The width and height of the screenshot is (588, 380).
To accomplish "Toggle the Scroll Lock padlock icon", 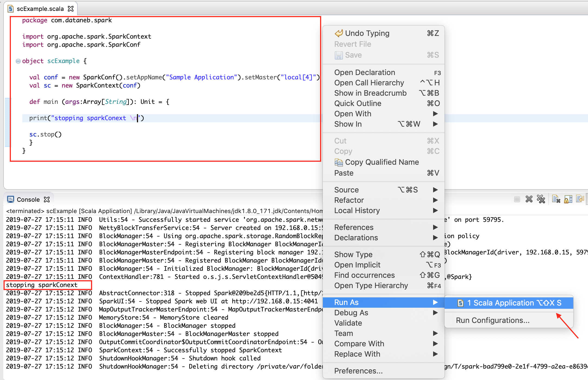I will click(568, 199).
